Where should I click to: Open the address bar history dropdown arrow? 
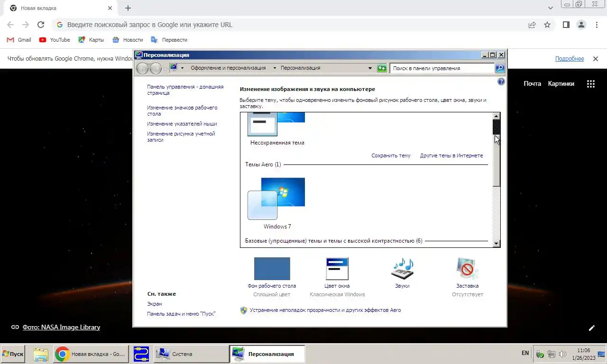[370, 68]
